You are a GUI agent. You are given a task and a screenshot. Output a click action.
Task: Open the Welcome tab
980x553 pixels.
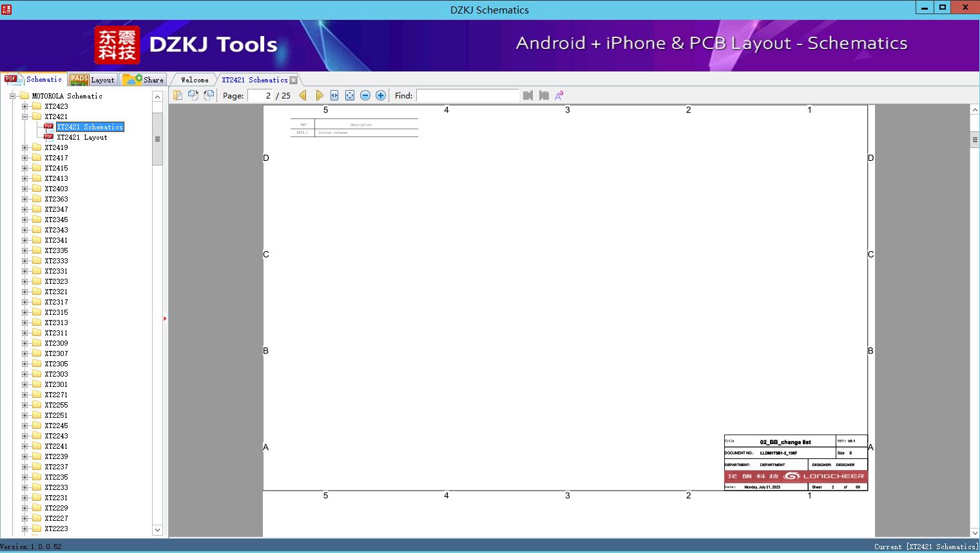coord(195,80)
